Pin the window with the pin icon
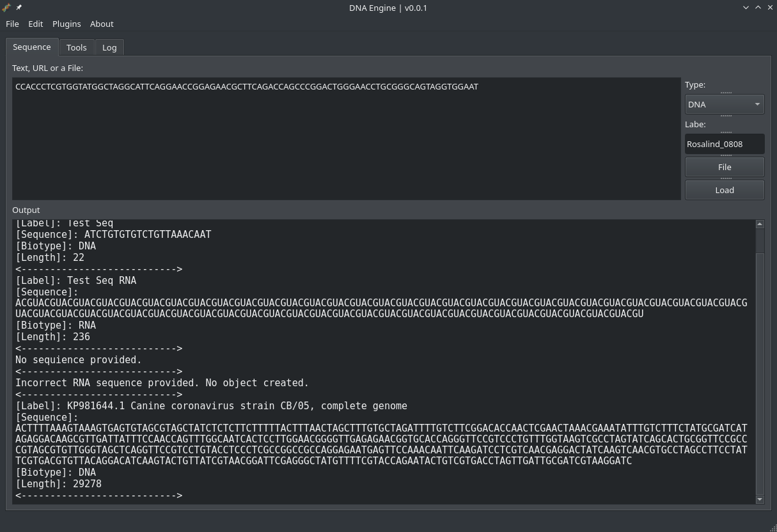777x532 pixels. coord(19,8)
